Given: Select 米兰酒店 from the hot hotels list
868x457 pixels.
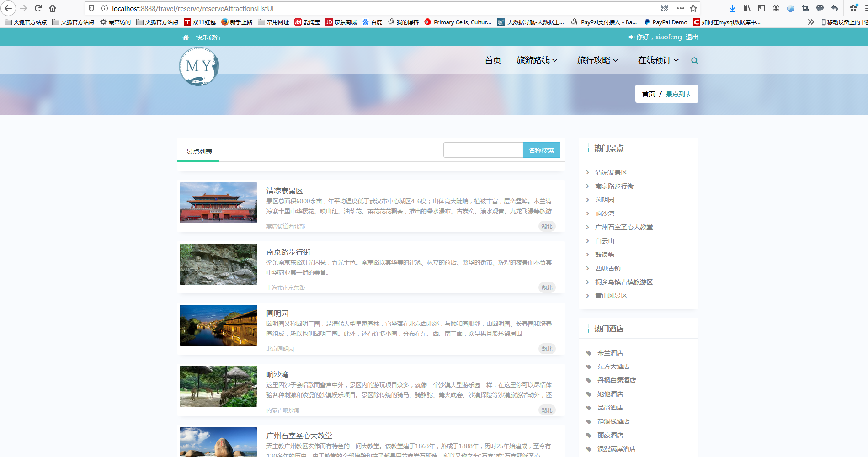Looking at the screenshot, I should [610, 353].
